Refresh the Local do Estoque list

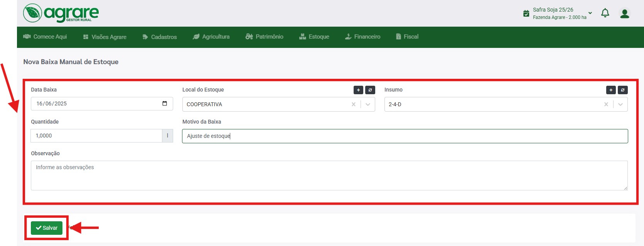pos(370,90)
